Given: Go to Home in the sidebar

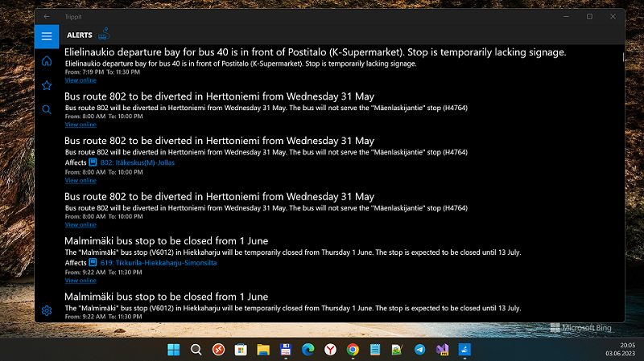Looking at the screenshot, I should click(47, 61).
